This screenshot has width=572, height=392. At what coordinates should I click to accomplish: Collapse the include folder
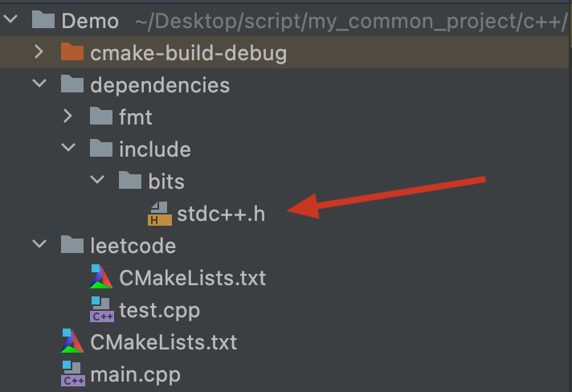click(68, 147)
